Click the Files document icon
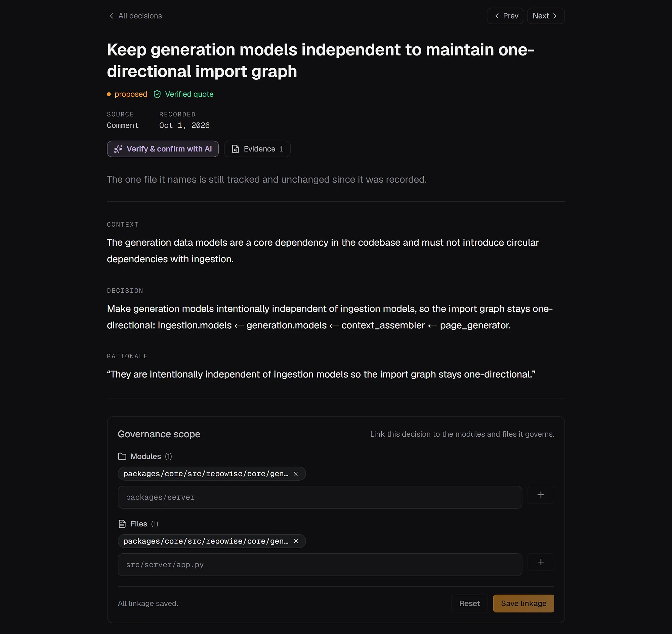The image size is (672, 634). click(122, 524)
